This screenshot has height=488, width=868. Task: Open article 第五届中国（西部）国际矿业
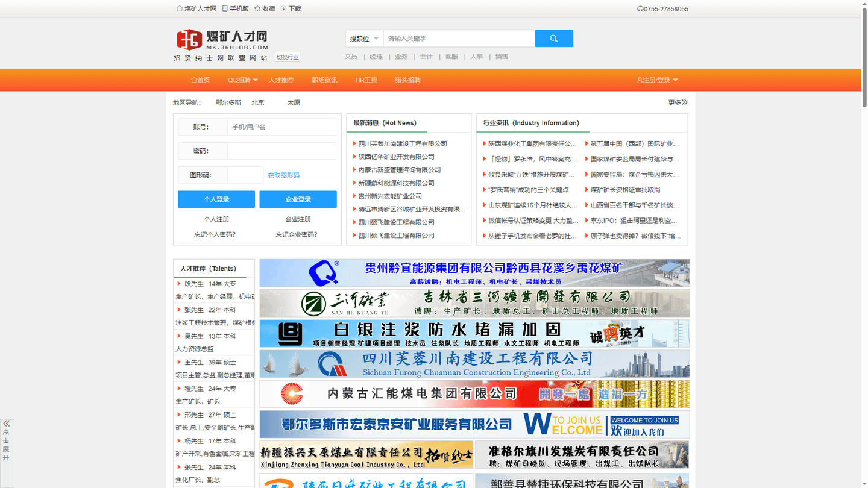(x=634, y=144)
